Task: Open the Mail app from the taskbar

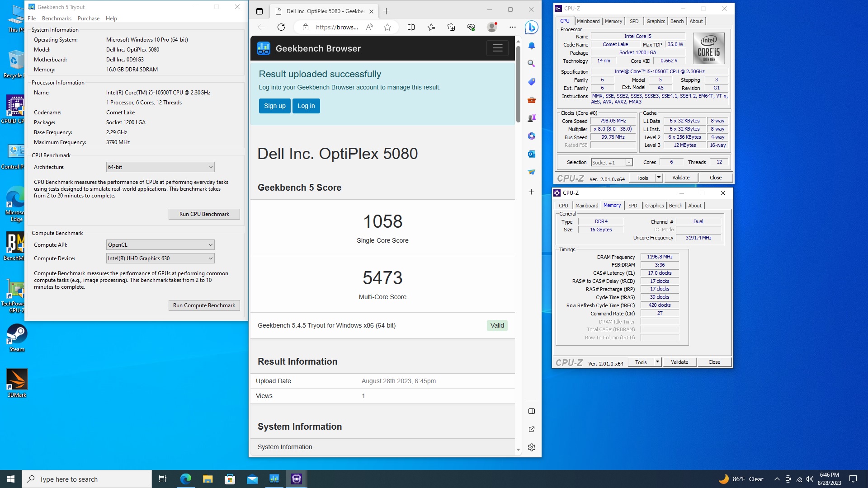Action: tap(252, 479)
